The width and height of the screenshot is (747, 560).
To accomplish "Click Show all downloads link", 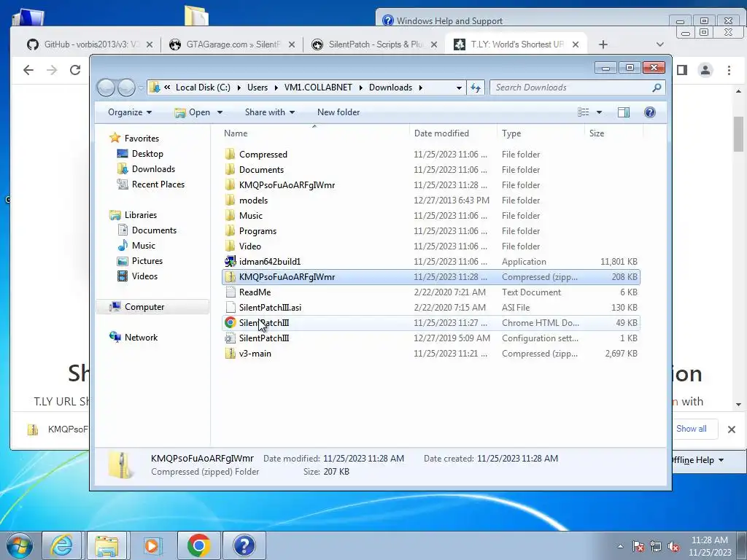I will (x=692, y=429).
